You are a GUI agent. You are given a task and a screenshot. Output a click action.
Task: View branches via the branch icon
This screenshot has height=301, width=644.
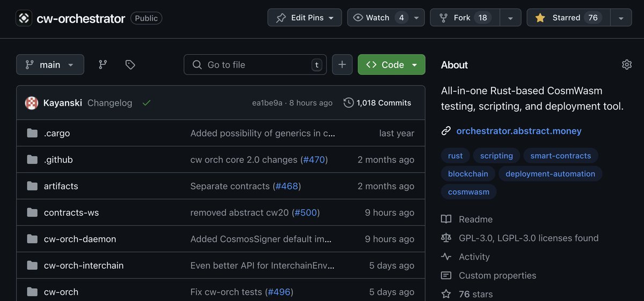103,64
